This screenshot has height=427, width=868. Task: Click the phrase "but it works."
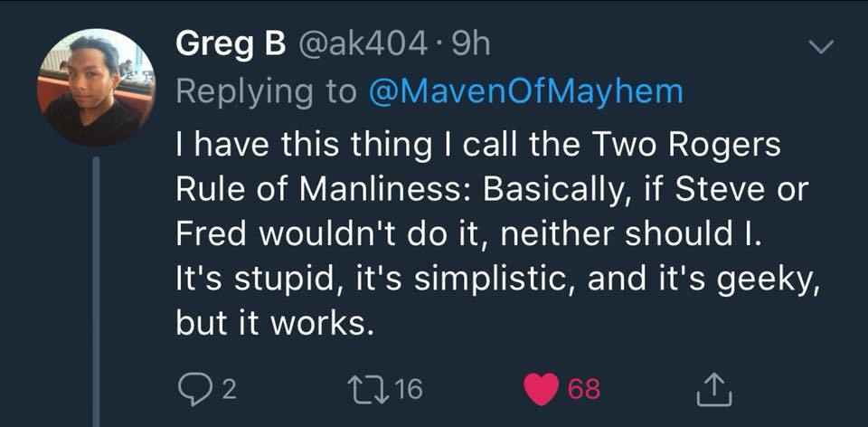coord(272,323)
